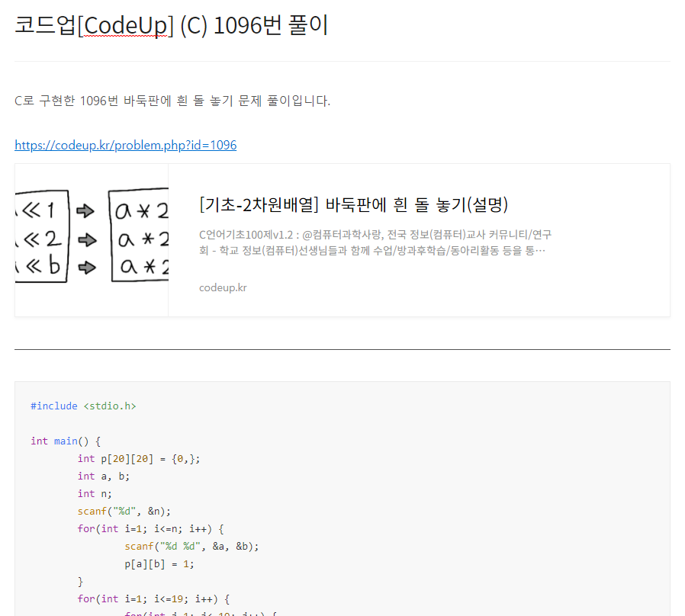Click the intro sentence 'C로 구현한 1096번 바둑판에 흰 돌 놓기 문제 풀이입니다.'
This screenshot has width=685, height=616.
[172, 101]
